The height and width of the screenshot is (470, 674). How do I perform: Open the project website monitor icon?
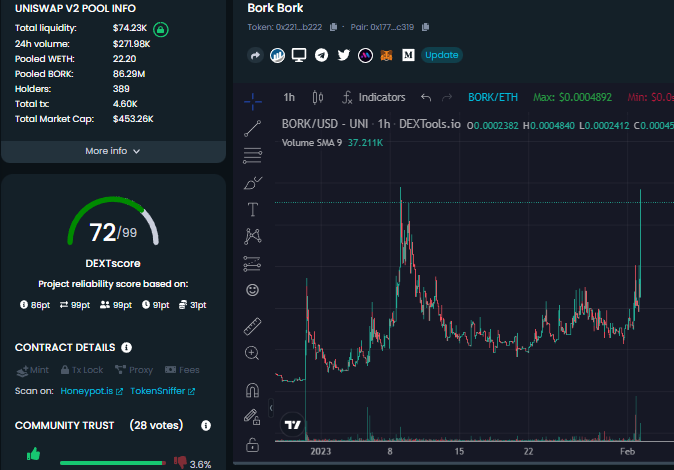pos(299,55)
